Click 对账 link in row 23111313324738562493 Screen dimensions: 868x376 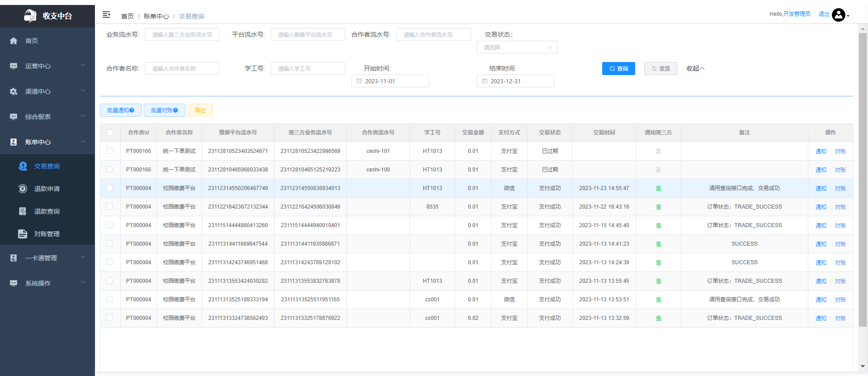pyautogui.click(x=840, y=319)
